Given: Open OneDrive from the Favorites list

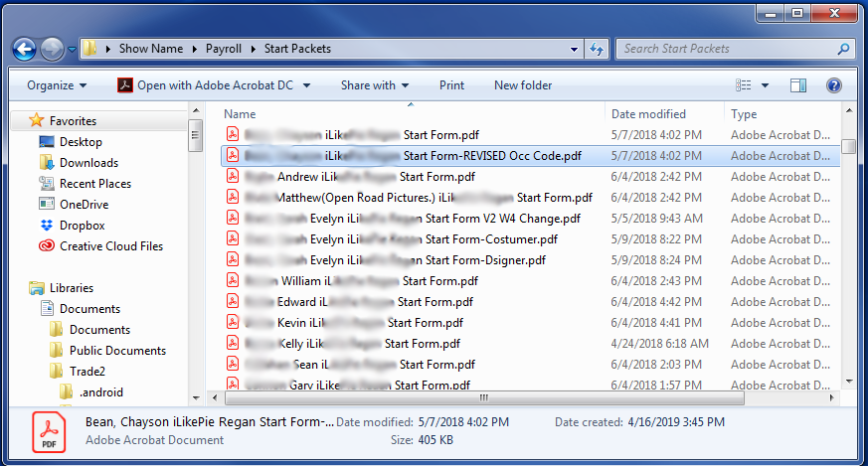Looking at the screenshot, I should coord(84,205).
